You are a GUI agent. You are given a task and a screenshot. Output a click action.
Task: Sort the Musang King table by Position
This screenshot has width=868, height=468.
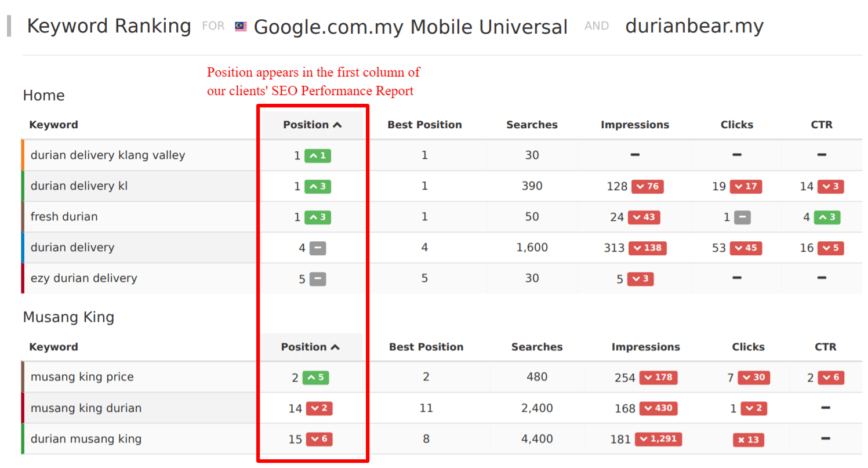click(310, 347)
